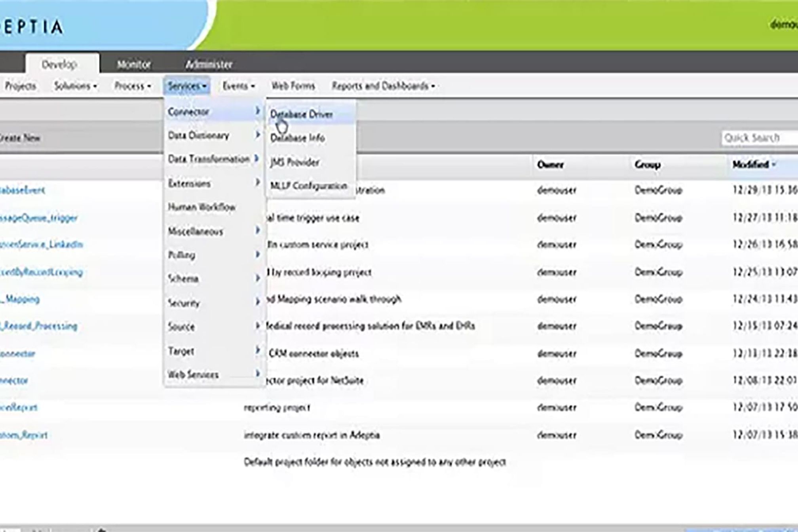Switch to the Administer tab
Viewport: 798px width, 532px height.
pos(209,64)
